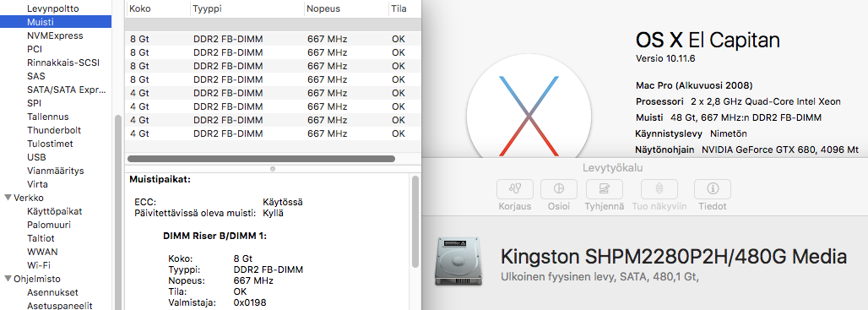Open Taltiot under Verkko

coord(41,238)
